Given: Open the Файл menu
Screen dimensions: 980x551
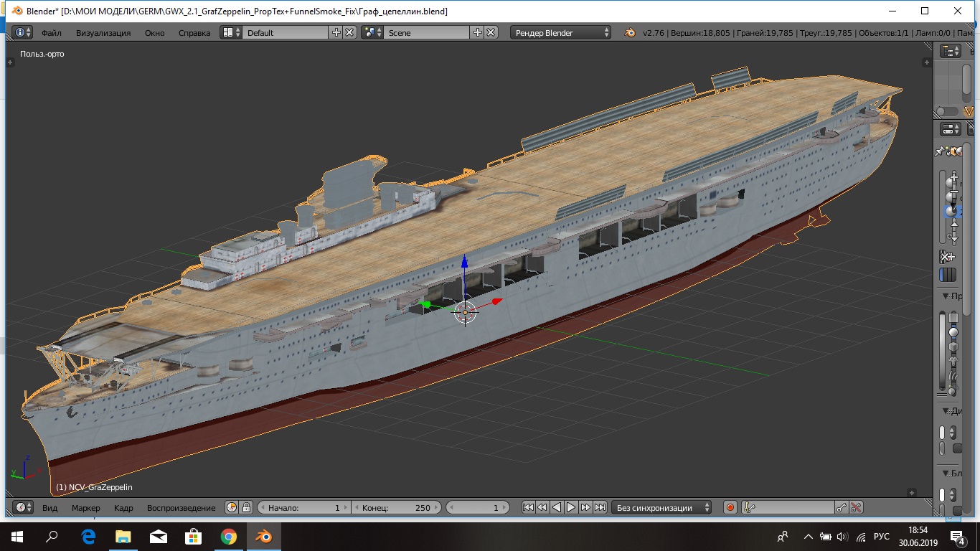Looking at the screenshot, I should tap(51, 33).
